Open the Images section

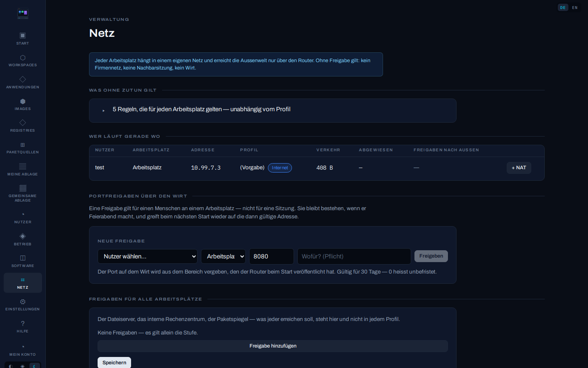pos(22,104)
